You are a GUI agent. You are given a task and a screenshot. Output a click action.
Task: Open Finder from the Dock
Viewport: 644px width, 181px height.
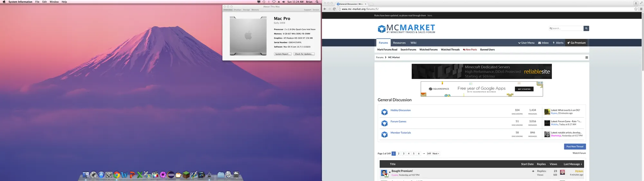tap(86, 175)
